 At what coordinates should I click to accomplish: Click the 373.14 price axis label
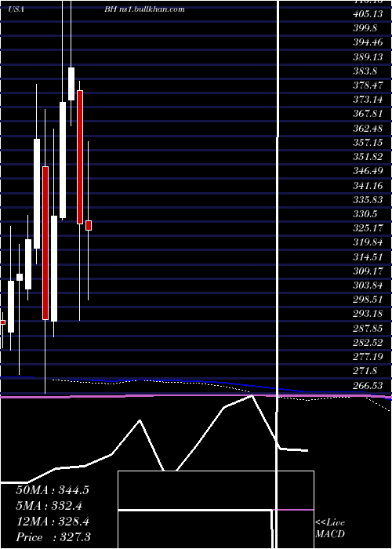tap(368, 100)
